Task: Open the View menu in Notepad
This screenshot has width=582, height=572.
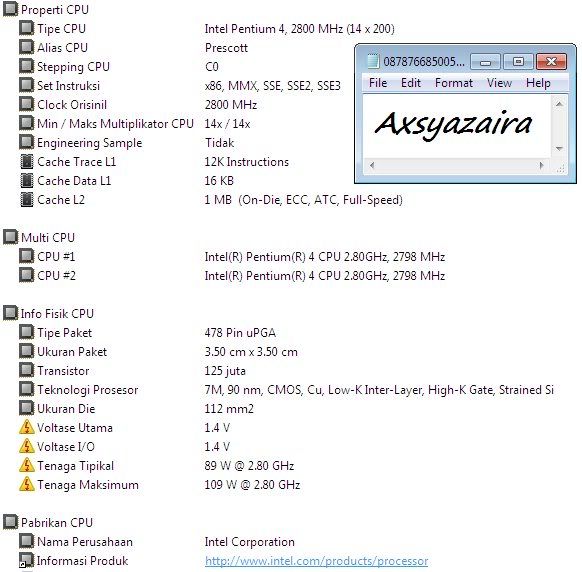Action: click(499, 83)
